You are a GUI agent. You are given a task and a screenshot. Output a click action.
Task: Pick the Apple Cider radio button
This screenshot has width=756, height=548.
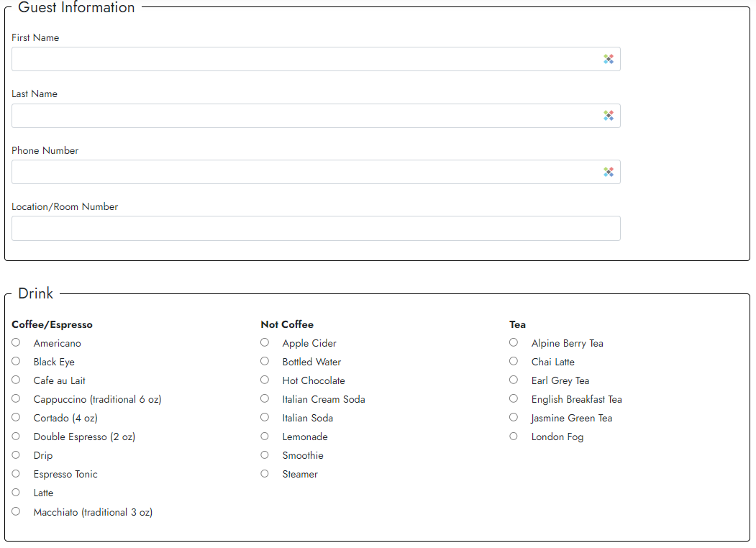tap(265, 342)
